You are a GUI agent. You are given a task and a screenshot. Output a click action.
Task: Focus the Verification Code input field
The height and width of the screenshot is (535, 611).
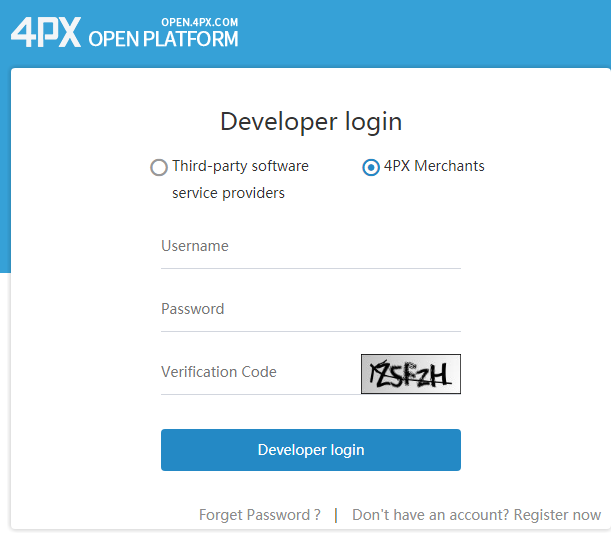260,372
